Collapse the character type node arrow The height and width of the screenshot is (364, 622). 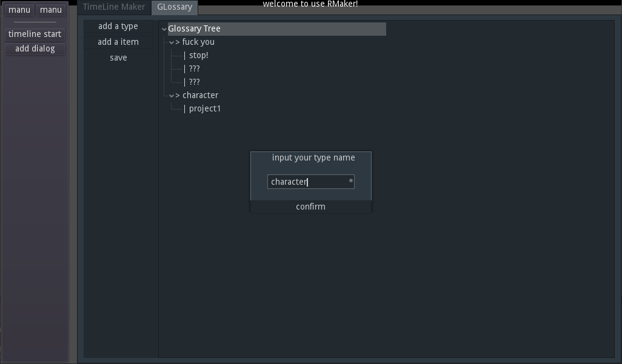click(x=172, y=96)
